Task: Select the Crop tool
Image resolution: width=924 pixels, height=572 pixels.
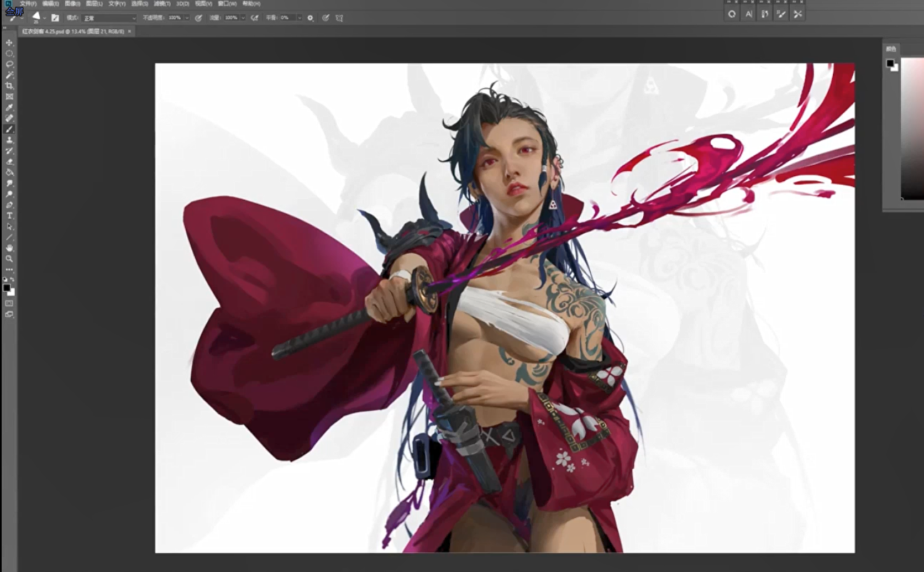Action: (x=9, y=86)
